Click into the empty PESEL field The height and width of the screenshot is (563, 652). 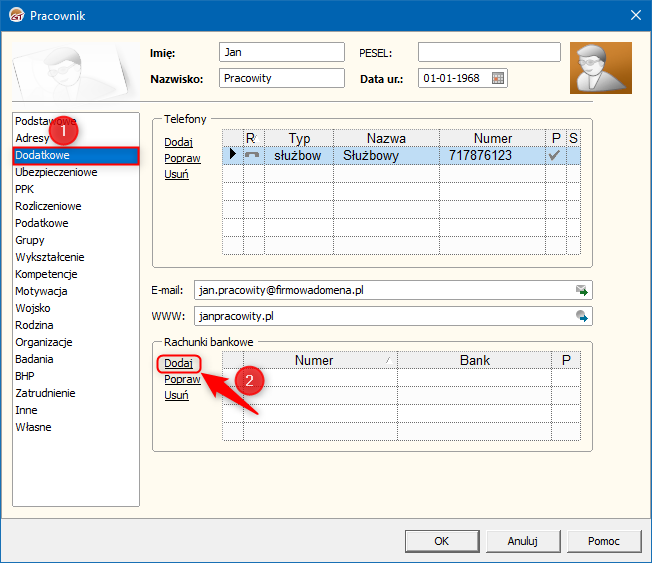tap(489, 52)
